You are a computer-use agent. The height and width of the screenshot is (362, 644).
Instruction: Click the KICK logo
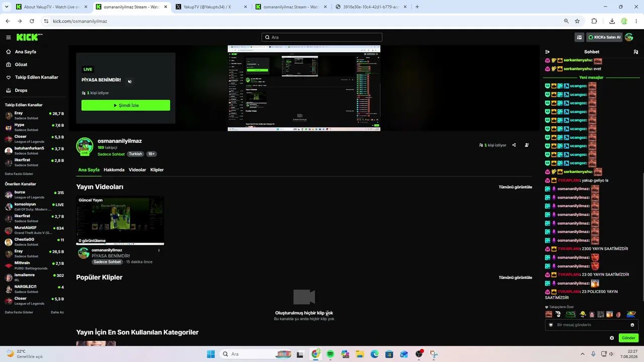(29, 37)
